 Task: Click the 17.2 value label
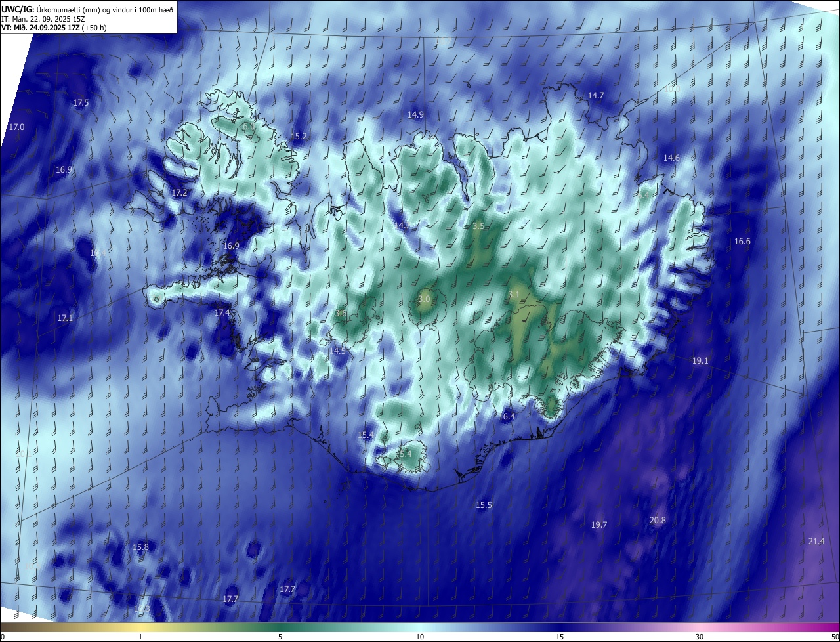click(x=179, y=193)
